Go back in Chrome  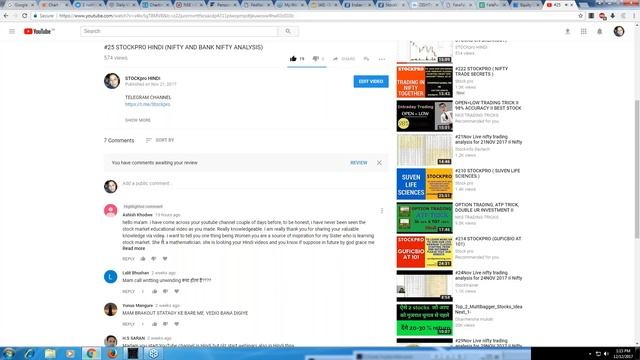tap(6, 16)
